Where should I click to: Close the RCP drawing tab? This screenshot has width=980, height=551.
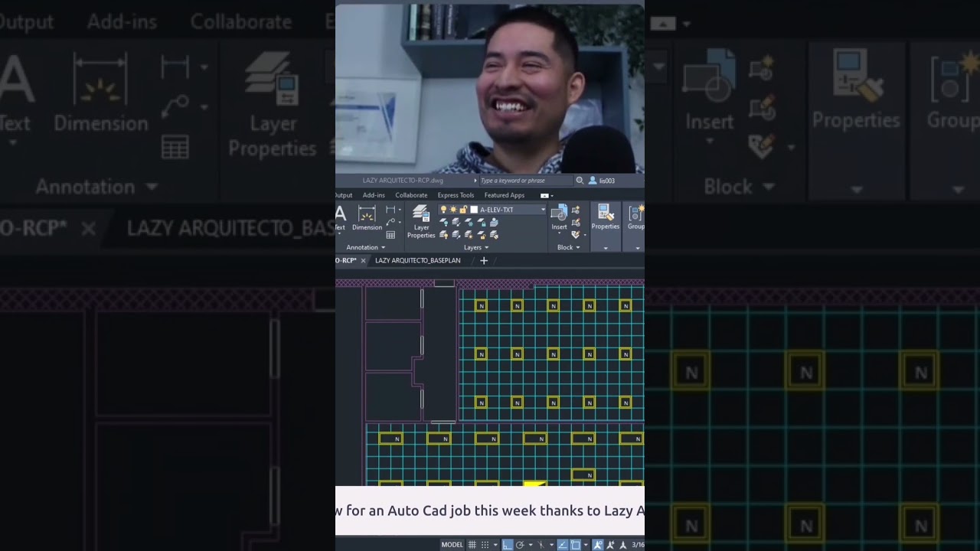[363, 260]
